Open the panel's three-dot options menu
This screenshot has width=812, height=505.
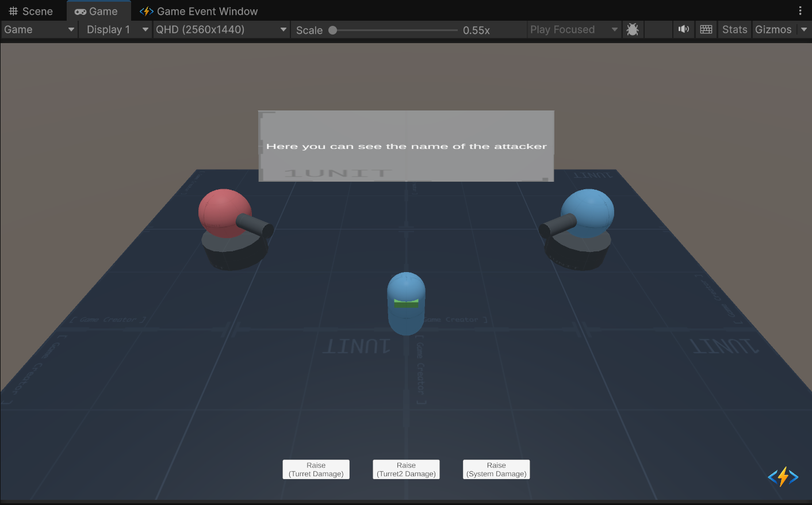click(800, 11)
